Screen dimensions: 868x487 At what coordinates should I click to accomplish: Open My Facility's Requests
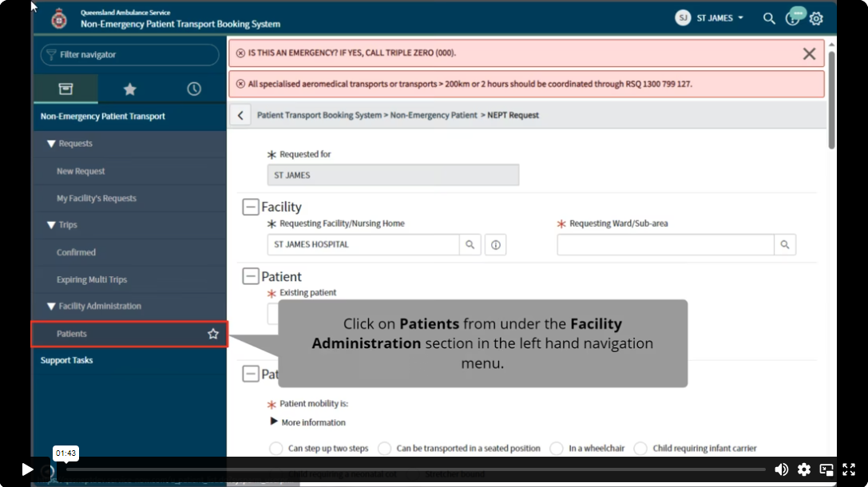point(97,198)
